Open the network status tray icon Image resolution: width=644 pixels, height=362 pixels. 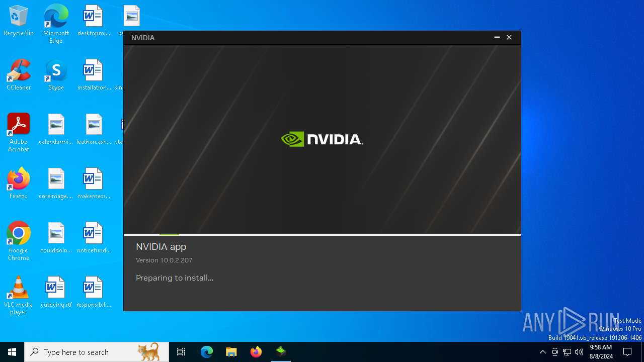[567, 352]
